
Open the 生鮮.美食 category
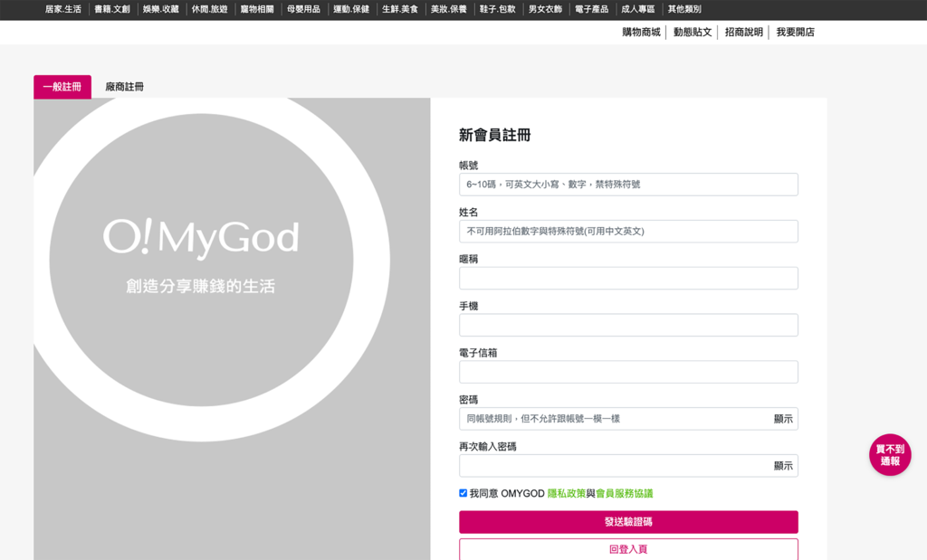pyautogui.click(x=400, y=9)
